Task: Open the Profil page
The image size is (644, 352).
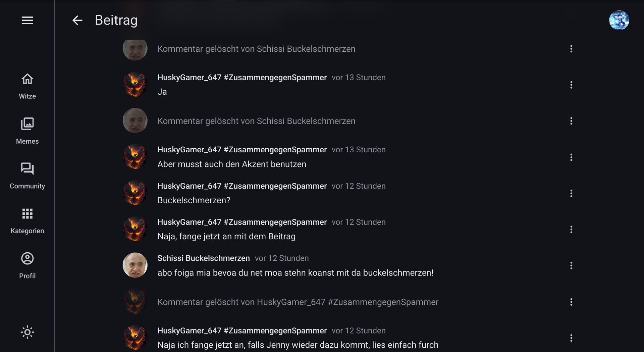Action: (27, 265)
